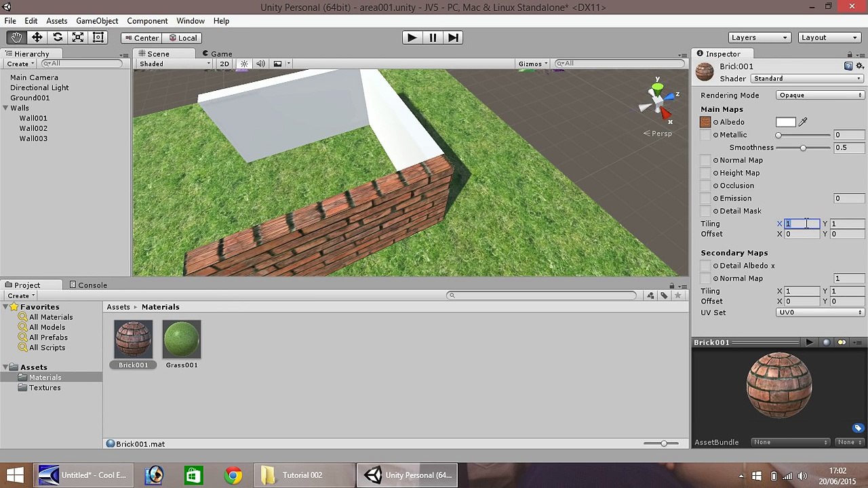Open the GameObject menu

click(x=97, y=21)
